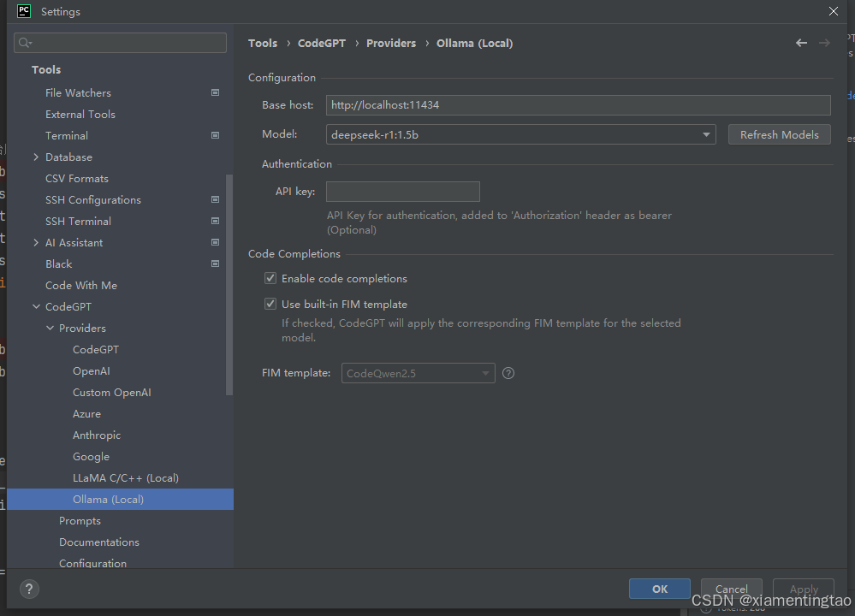Select CSV Formats in settings tree
This screenshot has height=616, width=855.
coord(77,178)
